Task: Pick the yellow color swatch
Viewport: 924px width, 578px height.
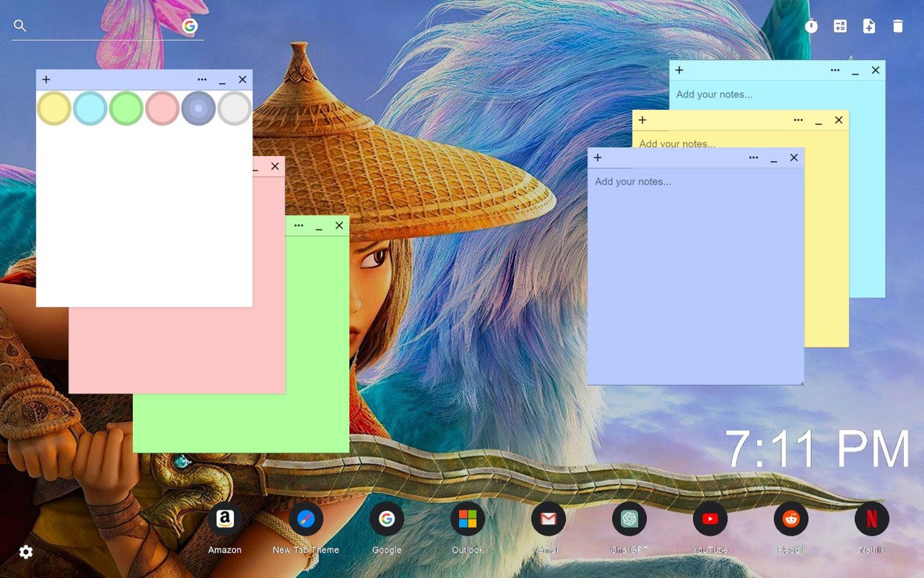Action: tap(54, 108)
